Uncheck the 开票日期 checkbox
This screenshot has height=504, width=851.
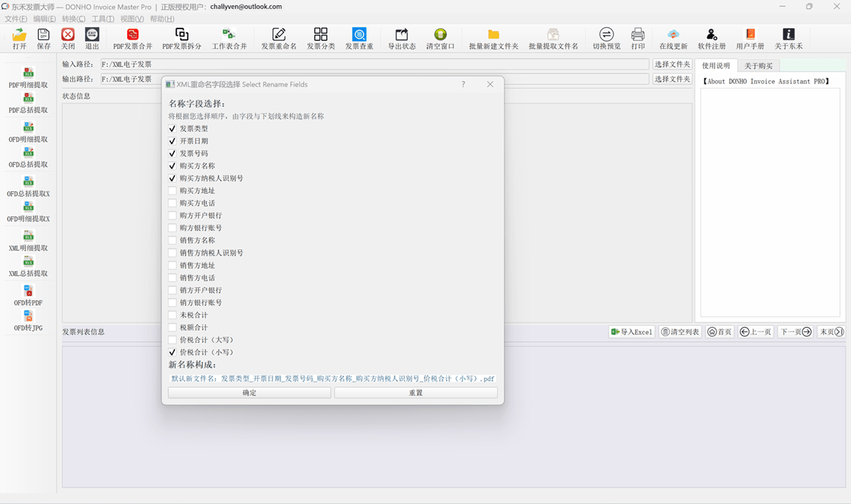(x=172, y=141)
